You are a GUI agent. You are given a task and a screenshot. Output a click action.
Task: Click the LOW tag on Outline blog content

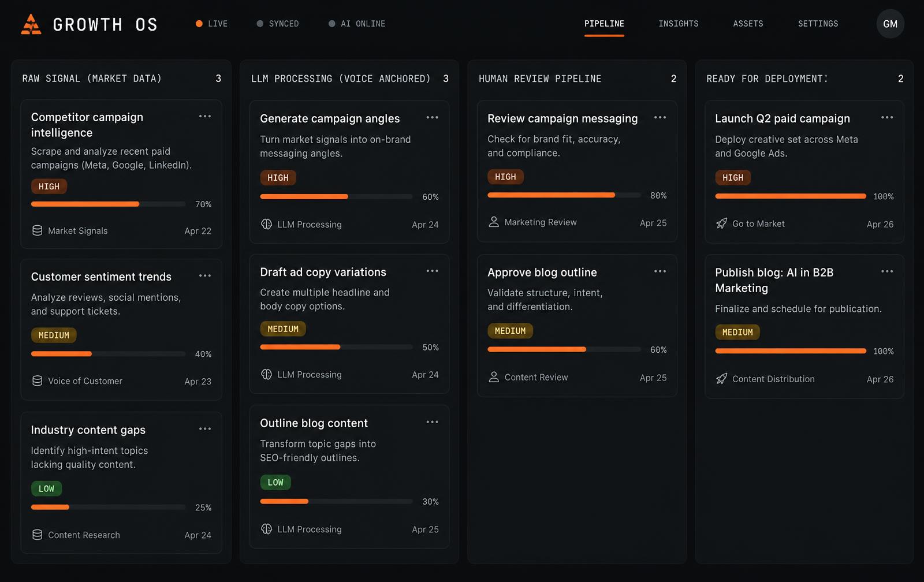pyautogui.click(x=275, y=482)
